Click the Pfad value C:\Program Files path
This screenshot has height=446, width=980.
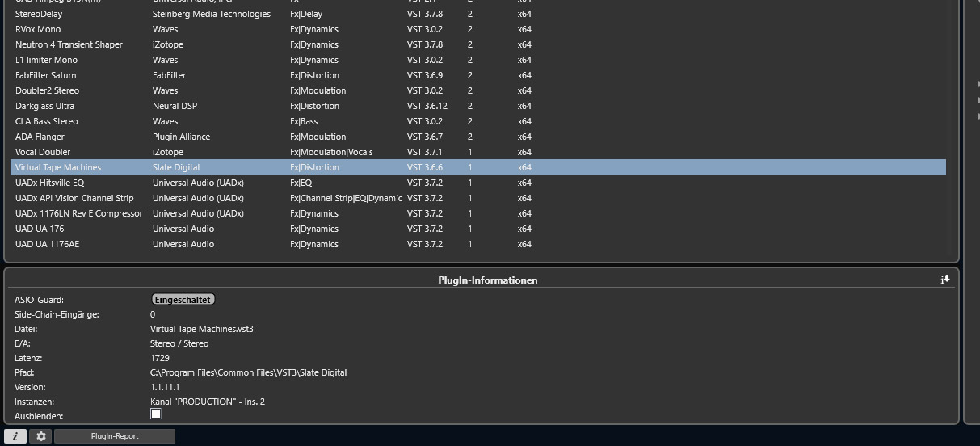coord(248,372)
